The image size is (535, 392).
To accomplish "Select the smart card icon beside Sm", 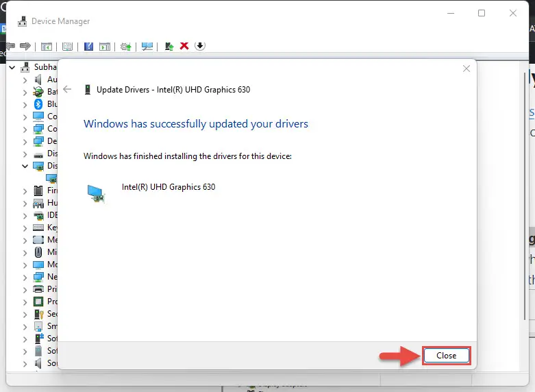I will (x=38, y=326).
